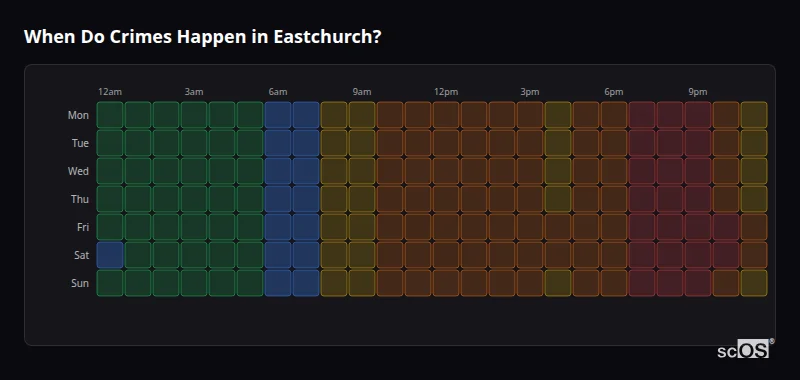Click the 3am column header
The image size is (800, 380).
click(x=194, y=92)
